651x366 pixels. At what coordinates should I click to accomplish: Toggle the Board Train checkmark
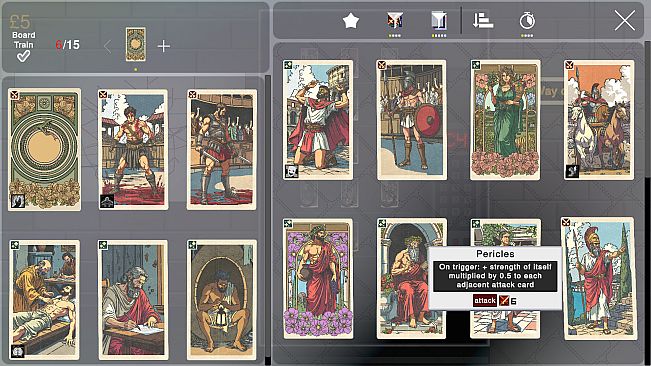(23, 56)
